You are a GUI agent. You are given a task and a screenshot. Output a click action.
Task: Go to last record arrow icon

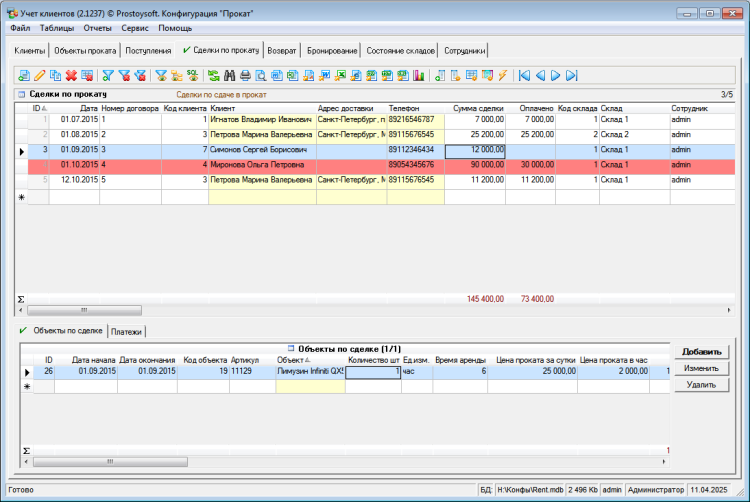click(571, 75)
